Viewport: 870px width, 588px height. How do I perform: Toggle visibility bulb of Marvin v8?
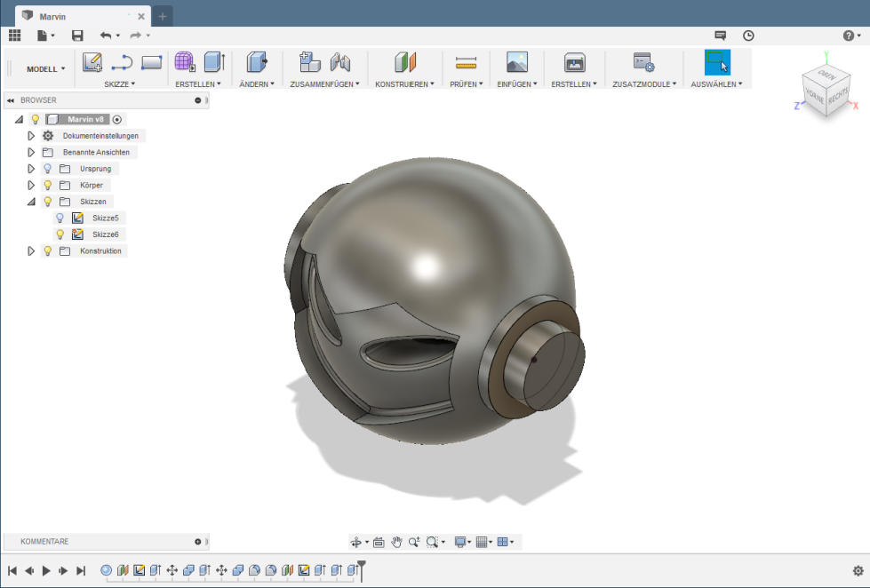click(35, 119)
